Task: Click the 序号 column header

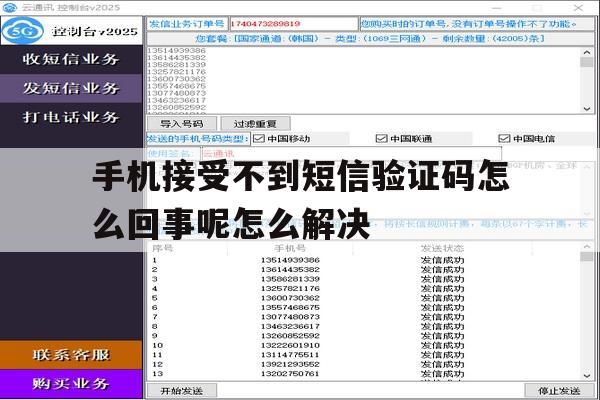Action: [x=163, y=248]
